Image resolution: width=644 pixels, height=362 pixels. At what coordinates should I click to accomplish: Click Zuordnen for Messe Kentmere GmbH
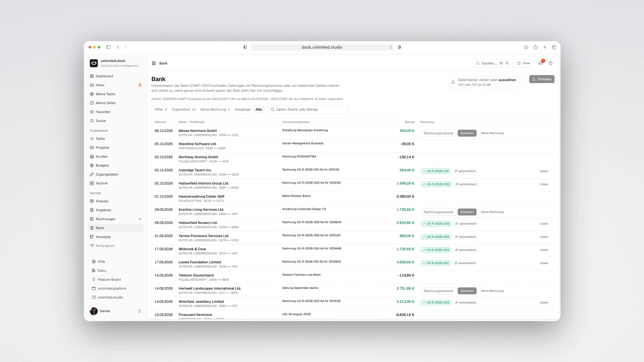pos(467,133)
